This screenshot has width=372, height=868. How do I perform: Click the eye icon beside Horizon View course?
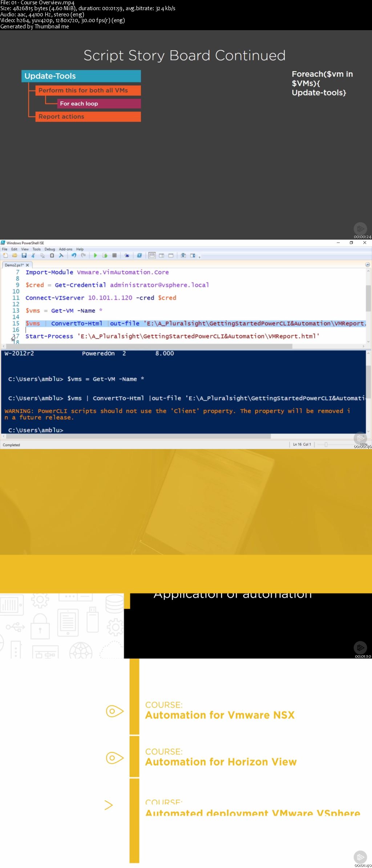114,758
